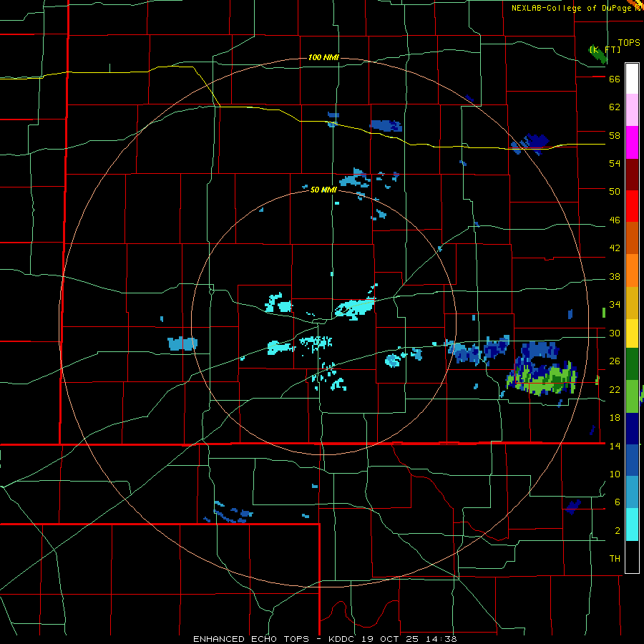
Task: Click the legend value 50
Action: pos(615,192)
